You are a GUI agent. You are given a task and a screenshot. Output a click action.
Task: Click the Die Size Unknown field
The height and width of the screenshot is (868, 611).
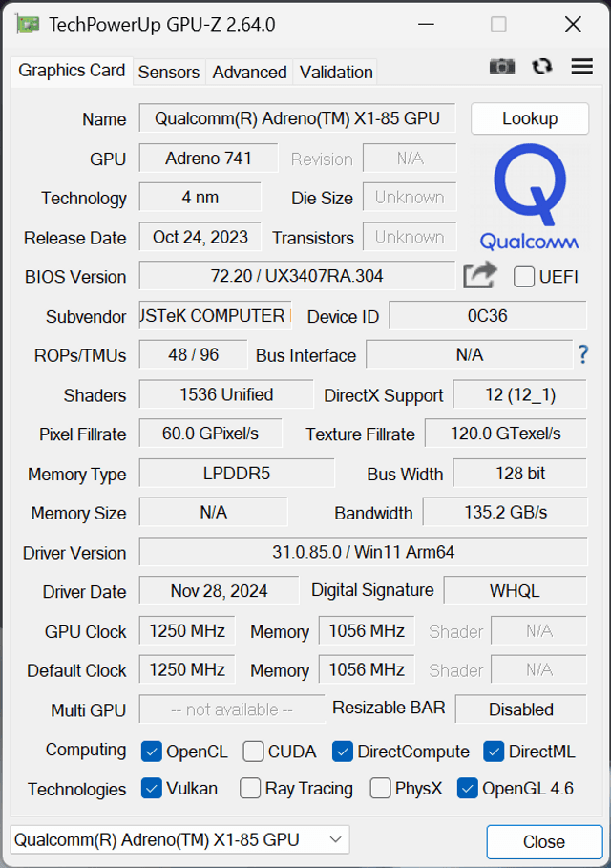410,197
